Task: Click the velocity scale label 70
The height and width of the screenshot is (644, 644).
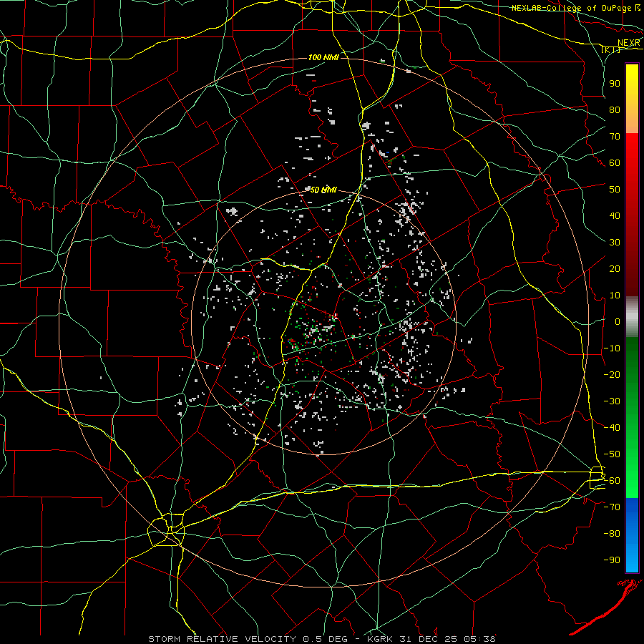Action: 615,137
